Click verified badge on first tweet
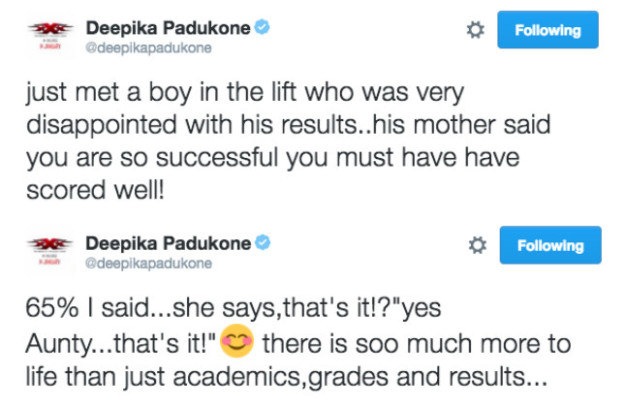The width and height of the screenshot is (625, 407). coord(262,27)
